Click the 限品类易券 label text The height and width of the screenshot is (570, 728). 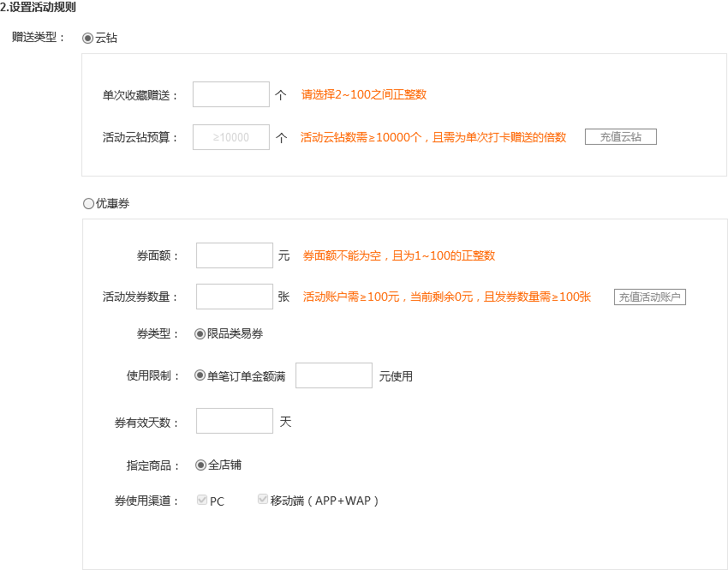pyautogui.click(x=235, y=333)
